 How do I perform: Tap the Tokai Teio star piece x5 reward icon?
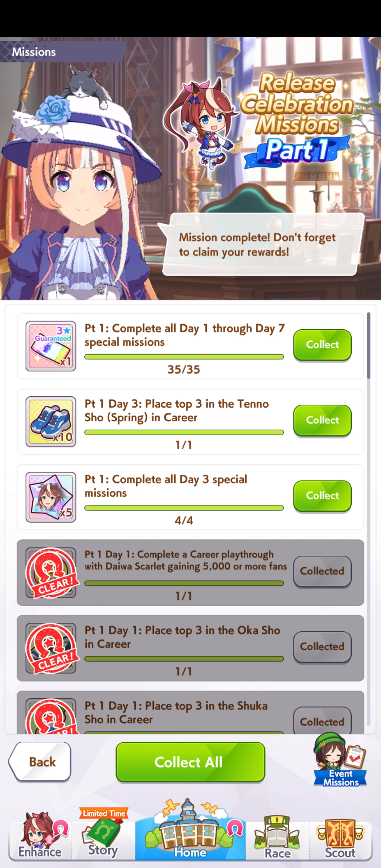tap(51, 497)
